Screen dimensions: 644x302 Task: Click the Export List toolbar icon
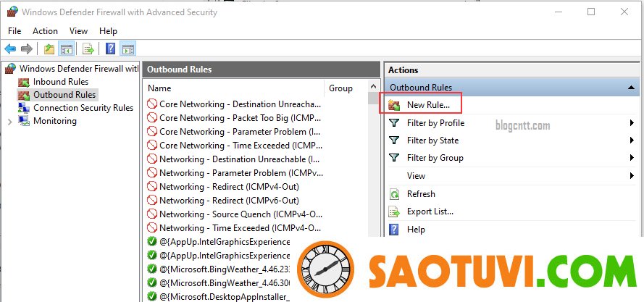click(x=88, y=49)
